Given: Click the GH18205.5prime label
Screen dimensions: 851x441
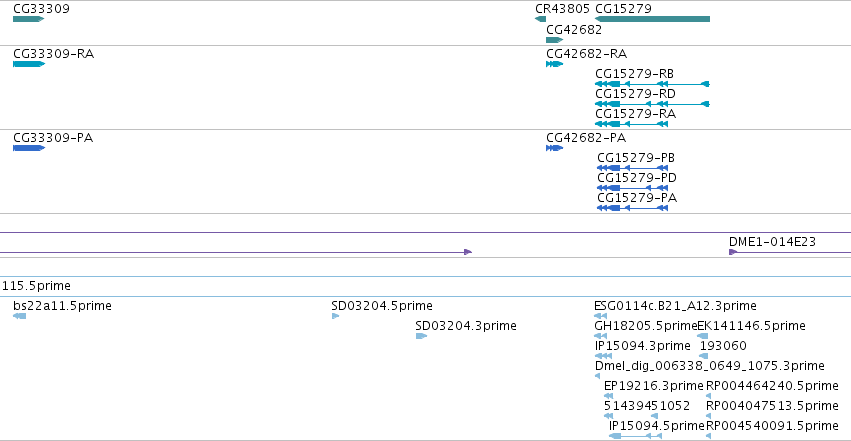Looking at the screenshot, I should (x=645, y=326).
